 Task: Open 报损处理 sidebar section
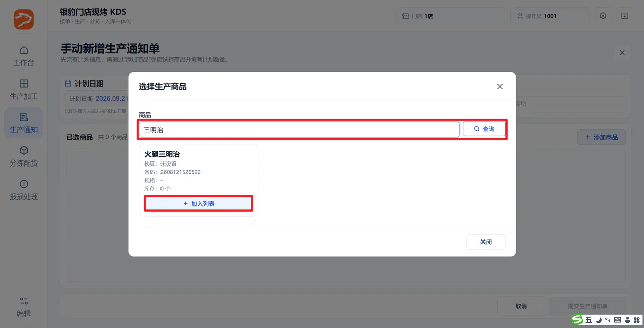pyautogui.click(x=24, y=190)
